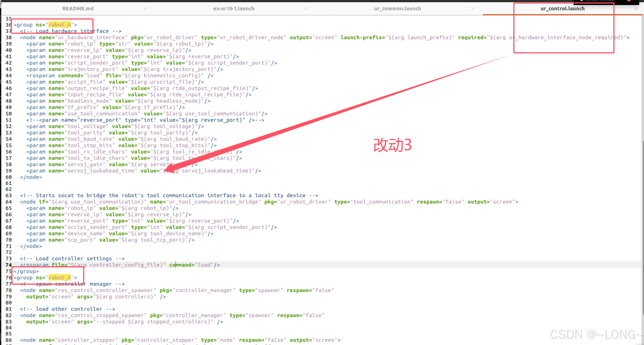
Task: Click the ros_control_controller_spawner node name
Action: (x=106, y=290)
